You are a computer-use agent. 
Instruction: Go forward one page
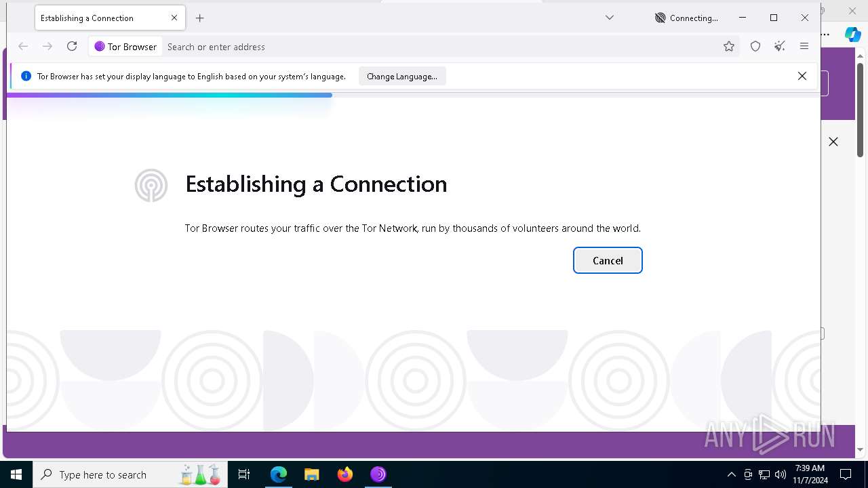(47, 47)
